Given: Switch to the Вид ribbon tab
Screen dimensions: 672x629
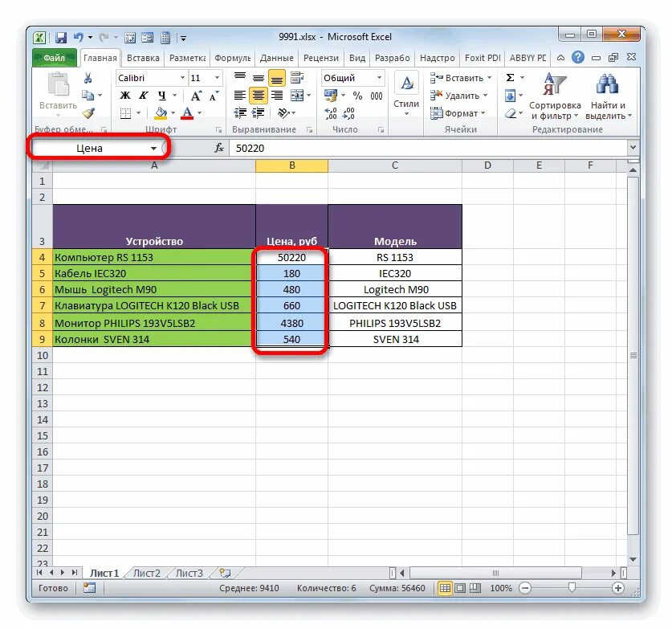Looking at the screenshot, I should tap(357, 58).
